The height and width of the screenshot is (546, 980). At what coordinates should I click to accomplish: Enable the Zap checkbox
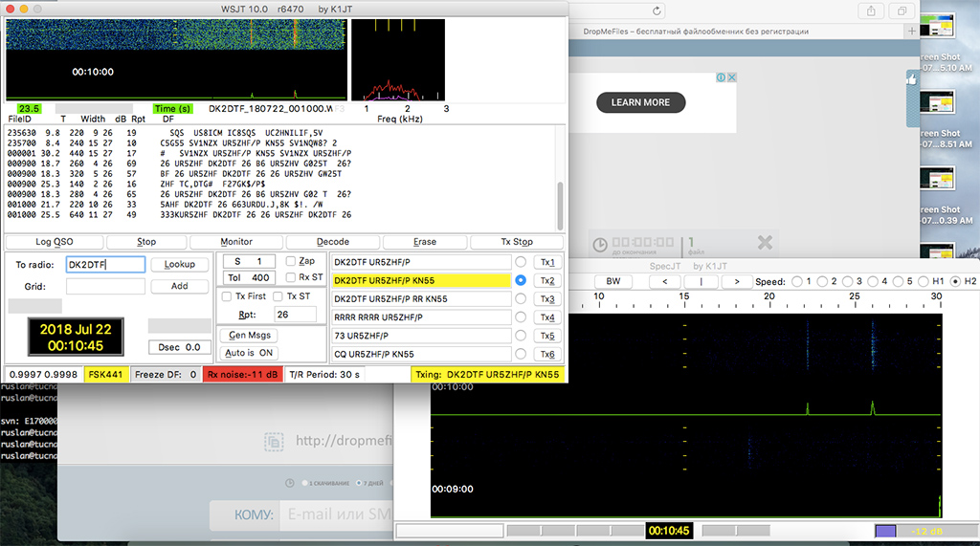(x=291, y=260)
